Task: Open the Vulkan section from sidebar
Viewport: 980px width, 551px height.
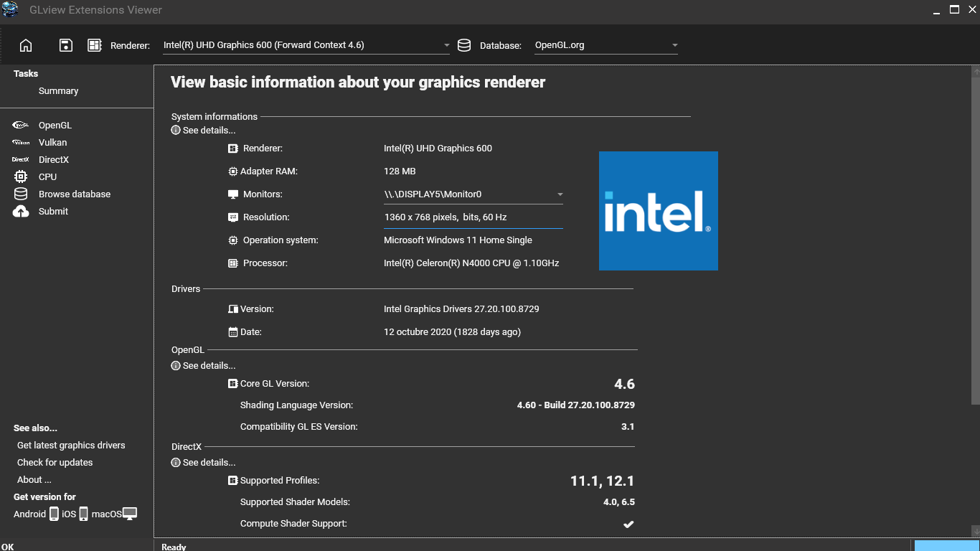Action: pyautogui.click(x=52, y=143)
